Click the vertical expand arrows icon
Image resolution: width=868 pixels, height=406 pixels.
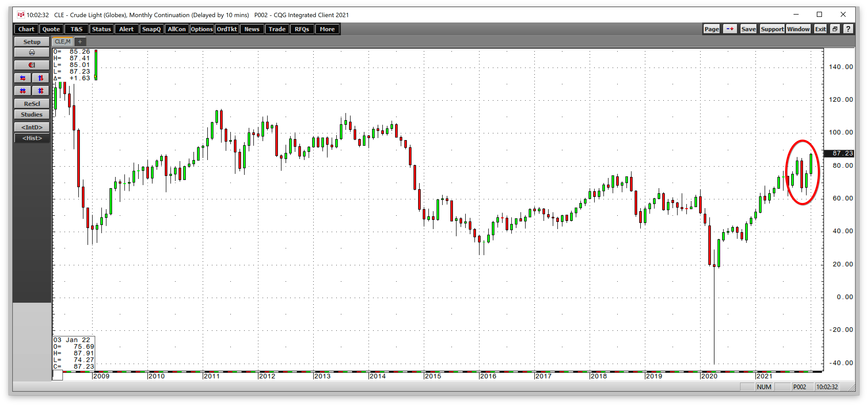click(x=40, y=78)
